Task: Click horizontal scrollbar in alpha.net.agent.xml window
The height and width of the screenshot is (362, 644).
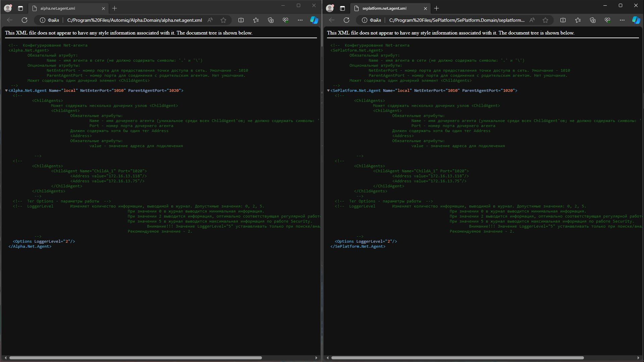Action: coord(136,358)
